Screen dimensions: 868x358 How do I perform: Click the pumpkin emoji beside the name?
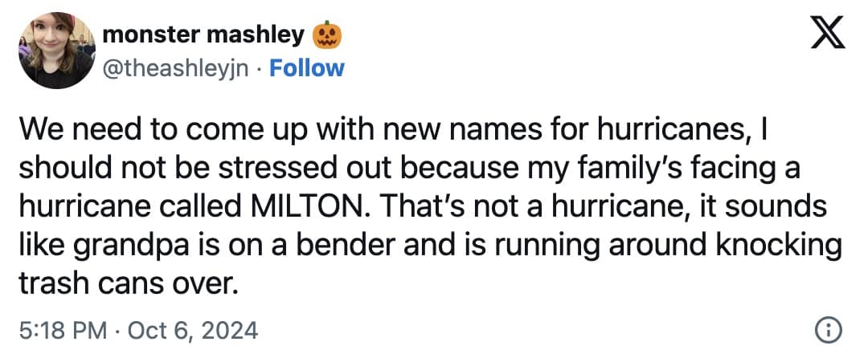coord(328,35)
